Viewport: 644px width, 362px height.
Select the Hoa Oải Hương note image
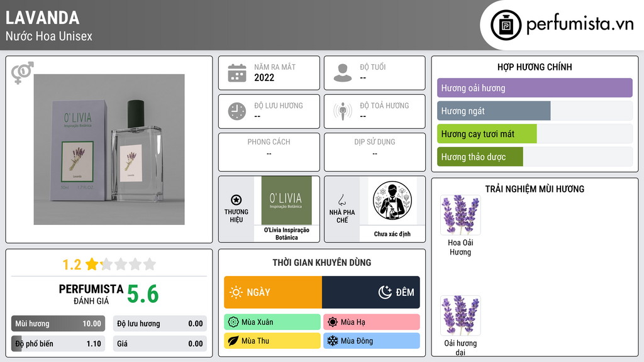[460, 215]
